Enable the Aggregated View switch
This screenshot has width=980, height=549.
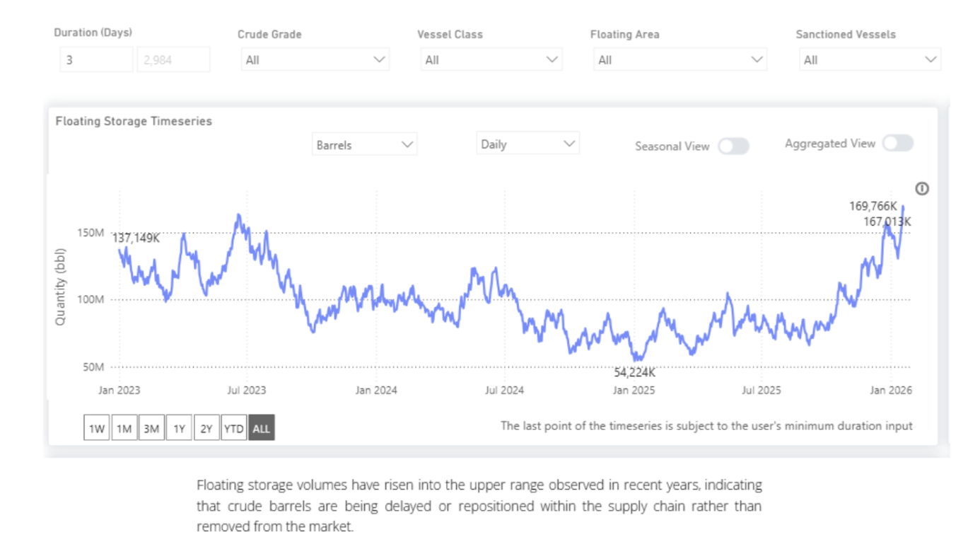tap(897, 144)
